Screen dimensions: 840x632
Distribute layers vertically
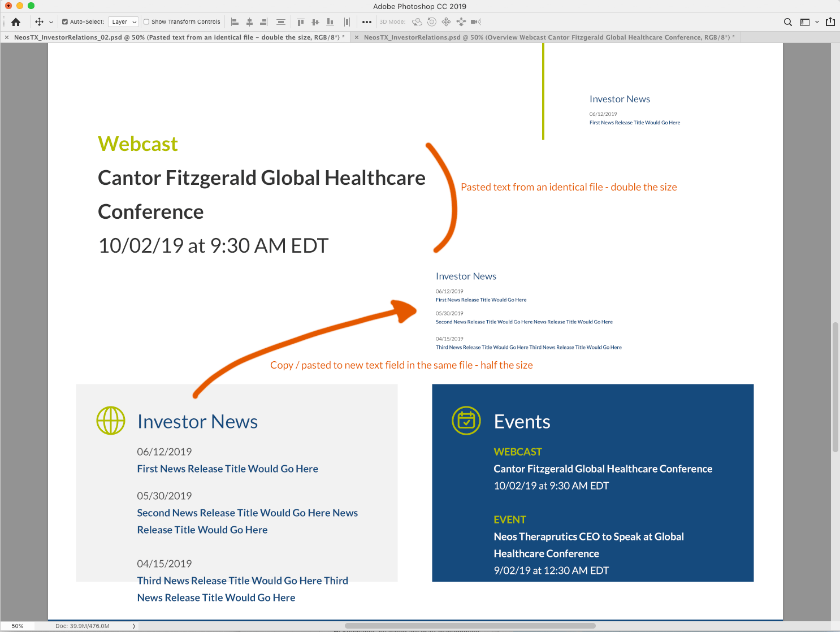(281, 22)
